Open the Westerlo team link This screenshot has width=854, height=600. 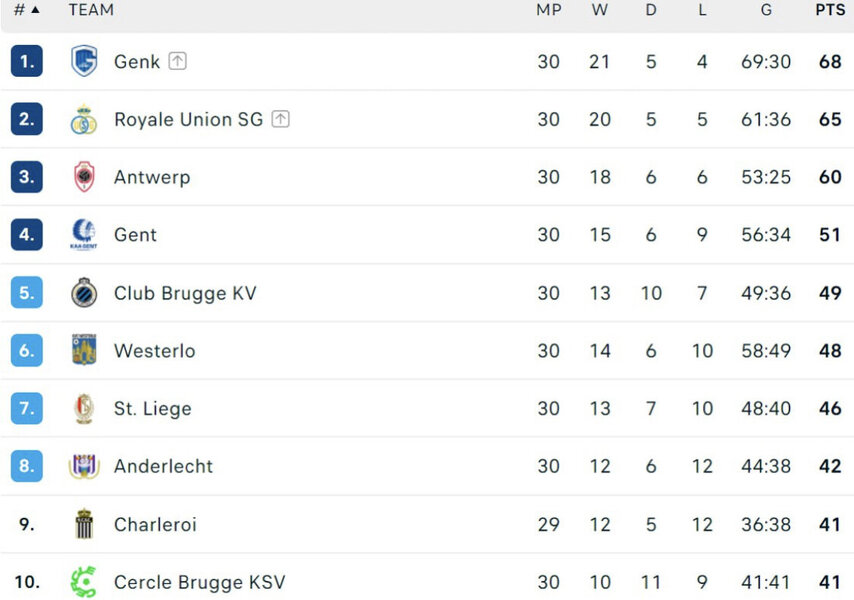pyautogui.click(x=155, y=351)
